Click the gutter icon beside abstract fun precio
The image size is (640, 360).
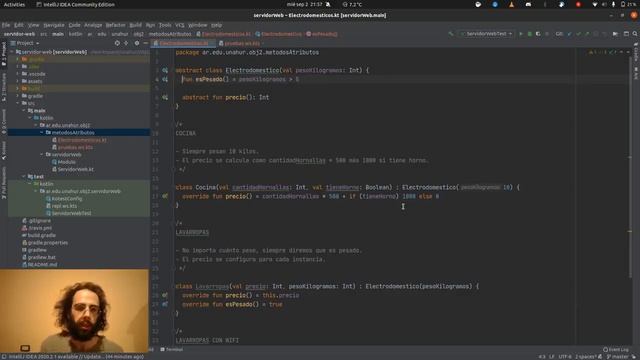point(165,97)
